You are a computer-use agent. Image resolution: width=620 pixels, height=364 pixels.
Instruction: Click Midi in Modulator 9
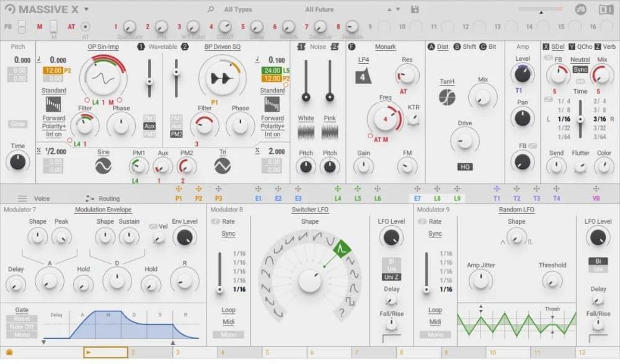pos(435,322)
